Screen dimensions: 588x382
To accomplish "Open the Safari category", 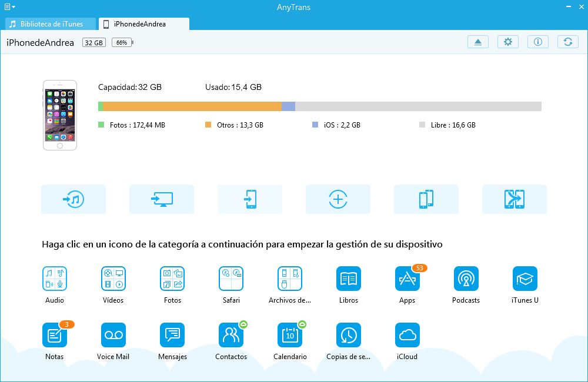I will tap(231, 279).
